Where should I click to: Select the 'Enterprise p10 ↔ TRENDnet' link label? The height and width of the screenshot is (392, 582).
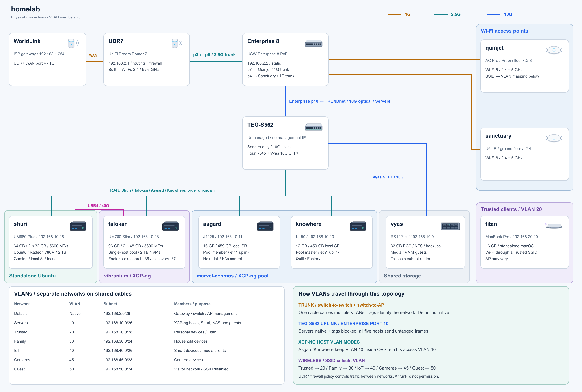click(x=339, y=101)
